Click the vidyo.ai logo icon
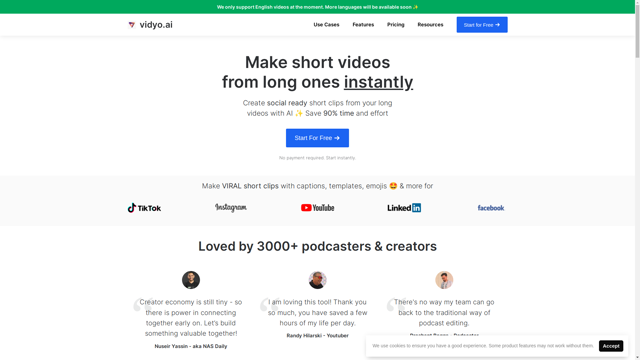The image size is (640, 360). [x=131, y=25]
